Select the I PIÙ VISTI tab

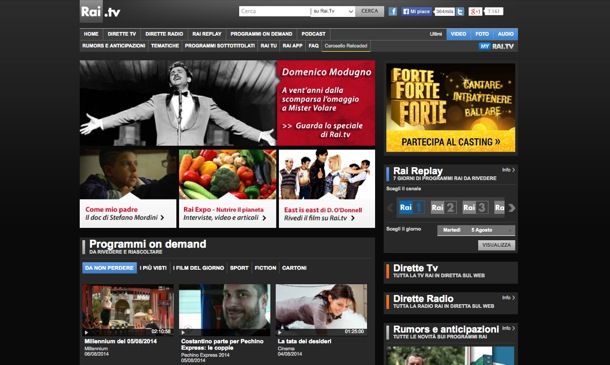point(153,268)
